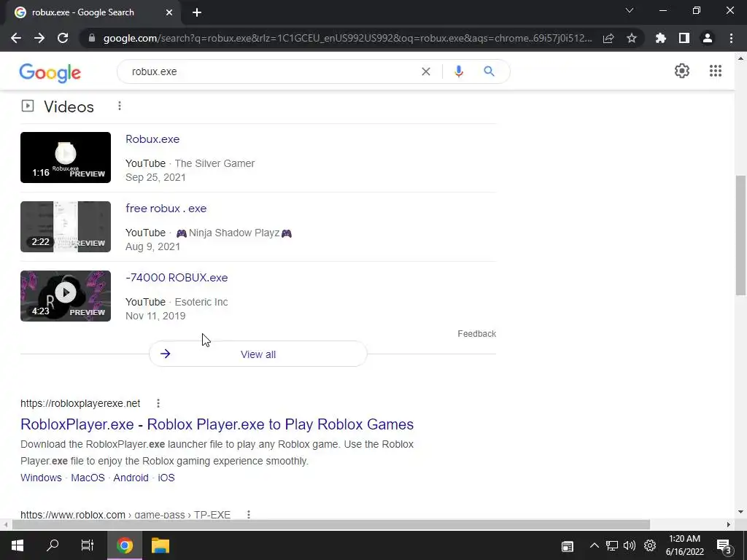
Task: Open -74000 ROBUX.exe video link
Action: tap(177, 278)
